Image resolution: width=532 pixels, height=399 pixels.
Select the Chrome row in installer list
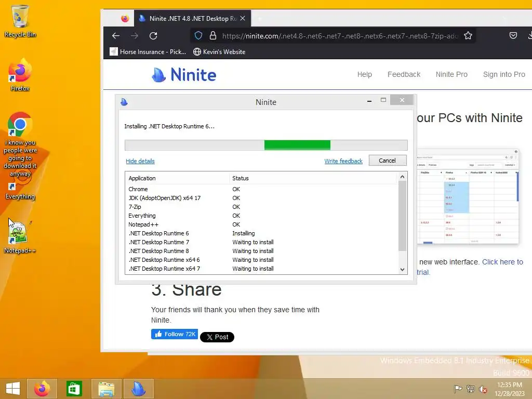[x=261, y=189]
